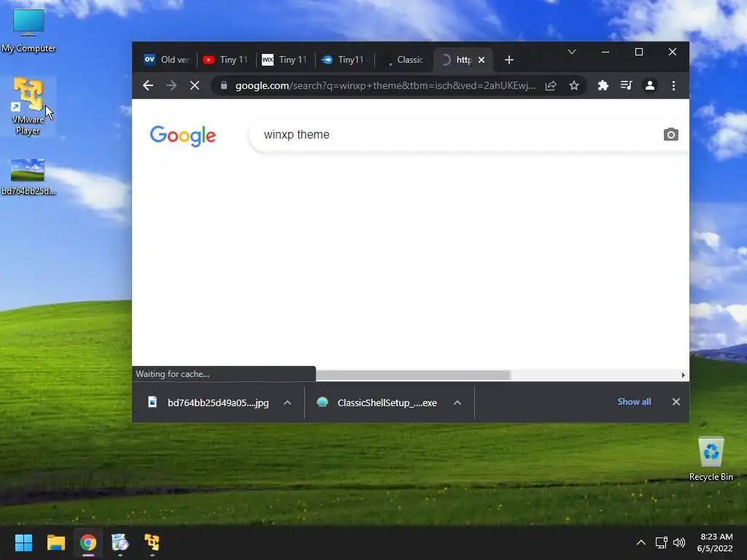Share this page using the share icon

[551, 86]
